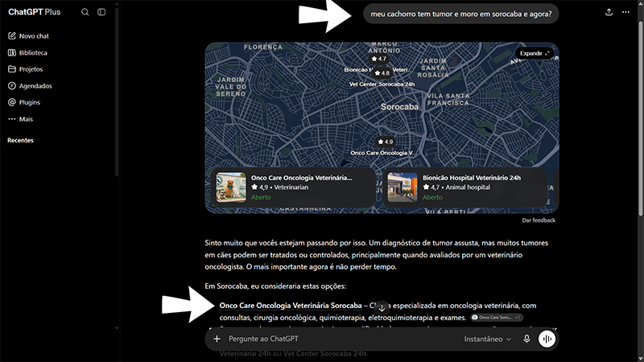
Task: View the Onco Care dog photo thumbnail
Action: (231, 187)
